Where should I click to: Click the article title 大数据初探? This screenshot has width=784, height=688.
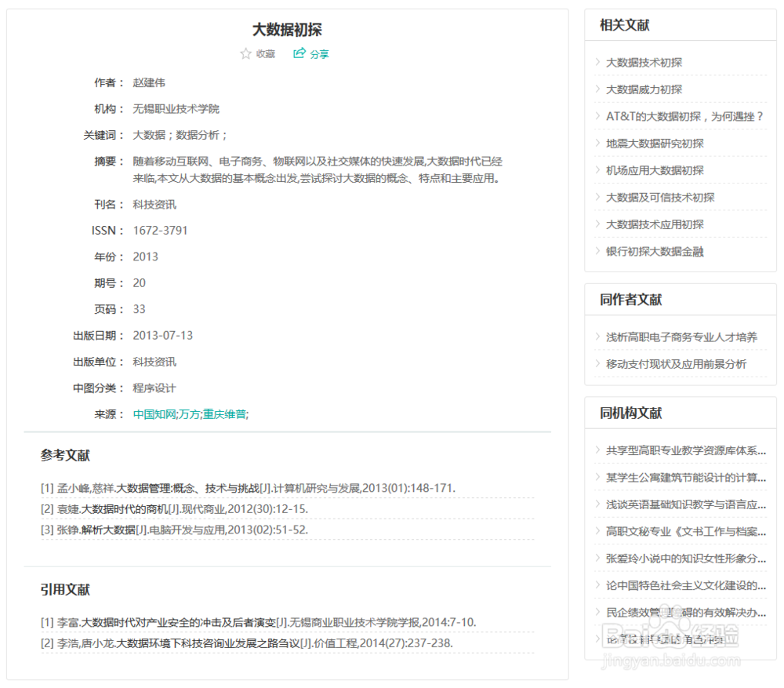[x=287, y=30]
